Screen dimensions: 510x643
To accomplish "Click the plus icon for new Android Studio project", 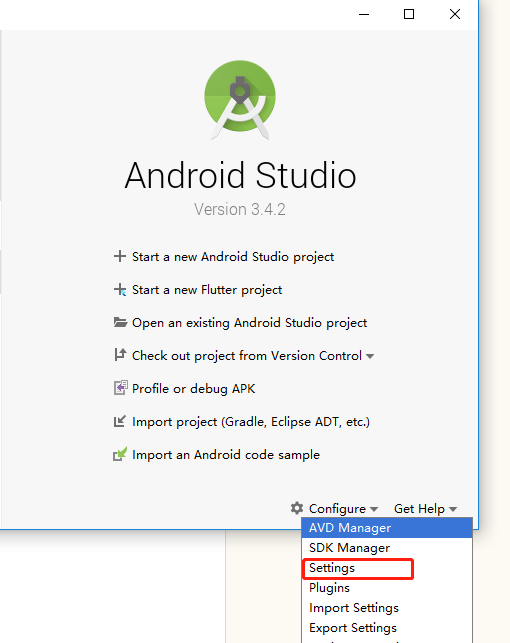I will [x=120, y=256].
